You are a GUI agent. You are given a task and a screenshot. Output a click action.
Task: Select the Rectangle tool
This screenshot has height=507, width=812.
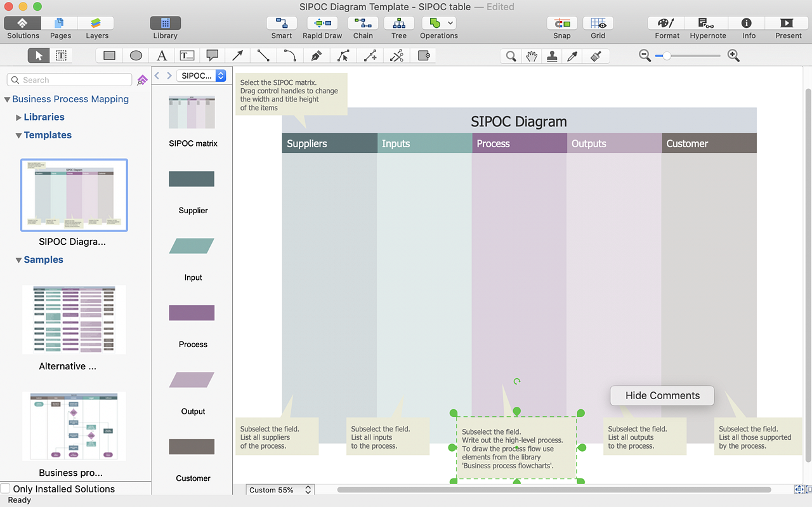click(108, 55)
